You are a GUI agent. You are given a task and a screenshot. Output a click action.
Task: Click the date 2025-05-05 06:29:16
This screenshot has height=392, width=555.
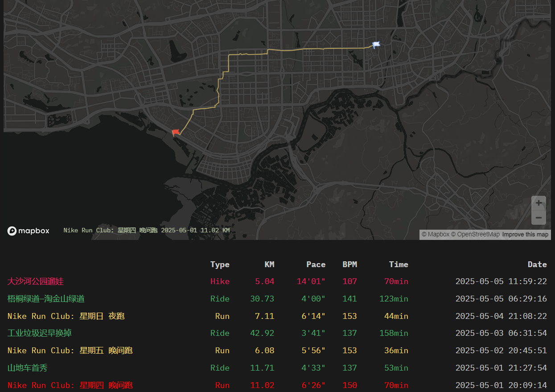click(x=501, y=299)
